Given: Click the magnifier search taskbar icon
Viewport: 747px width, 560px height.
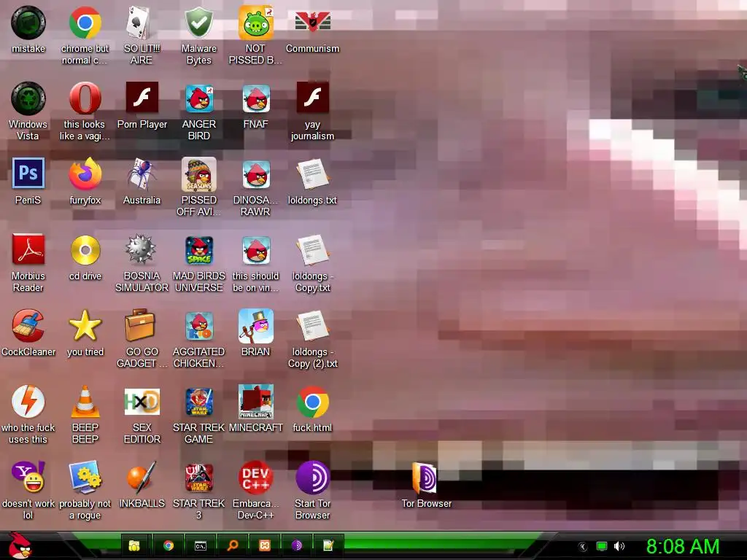Looking at the screenshot, I should tap(233, 545).
